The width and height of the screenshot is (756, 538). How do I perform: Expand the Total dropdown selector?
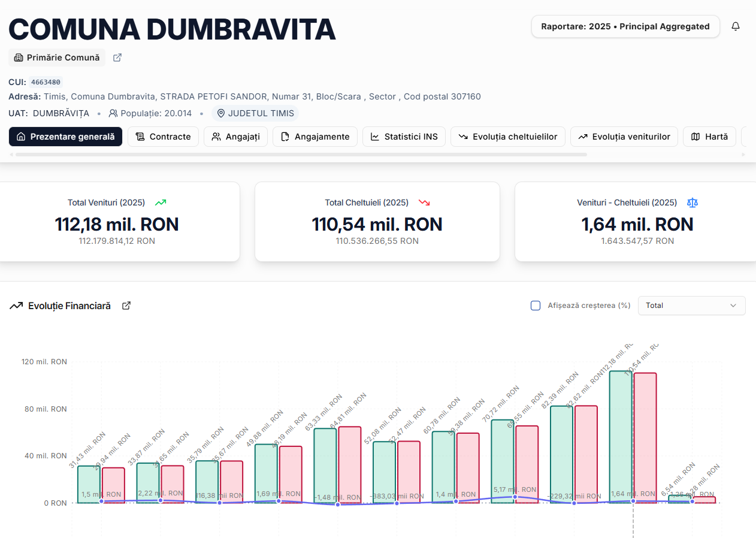691,306
